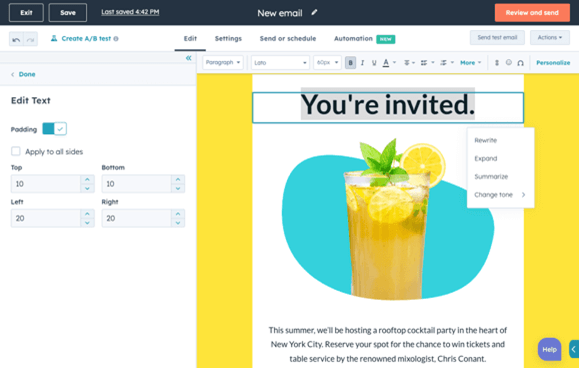The image size is (579, 368).
Task: Toggle underline formatting
Action: 374,63
